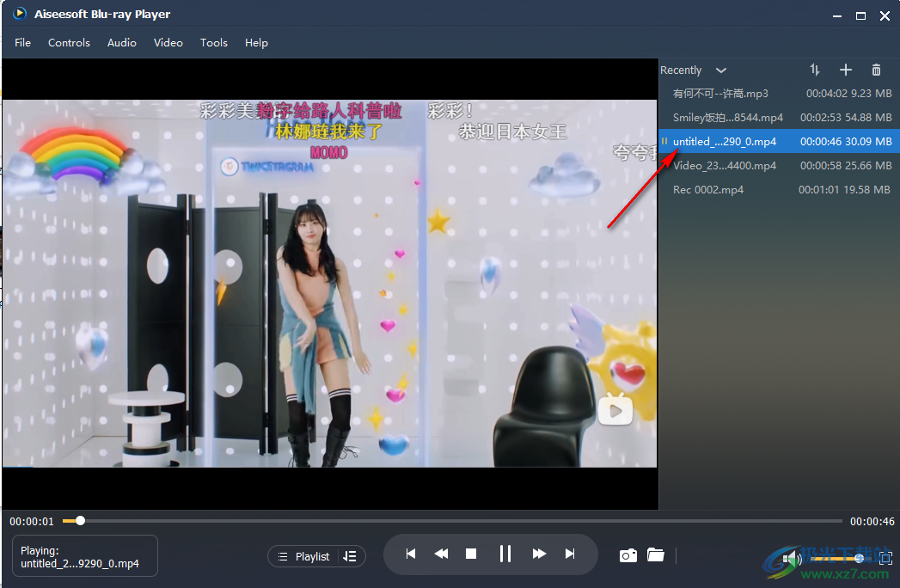
Task: Change playlist order via the sort icon
Action: coord(814,70)
